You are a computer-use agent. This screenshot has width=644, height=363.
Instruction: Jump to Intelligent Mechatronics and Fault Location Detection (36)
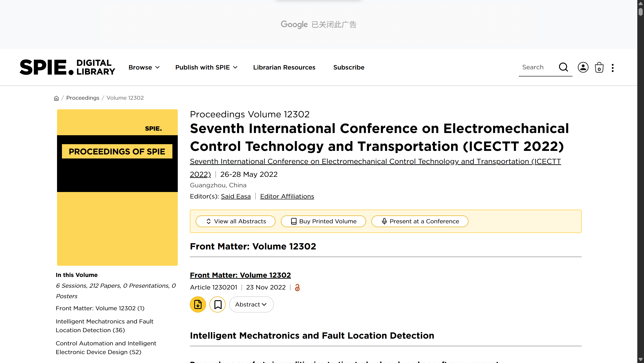tap(104, 326)
